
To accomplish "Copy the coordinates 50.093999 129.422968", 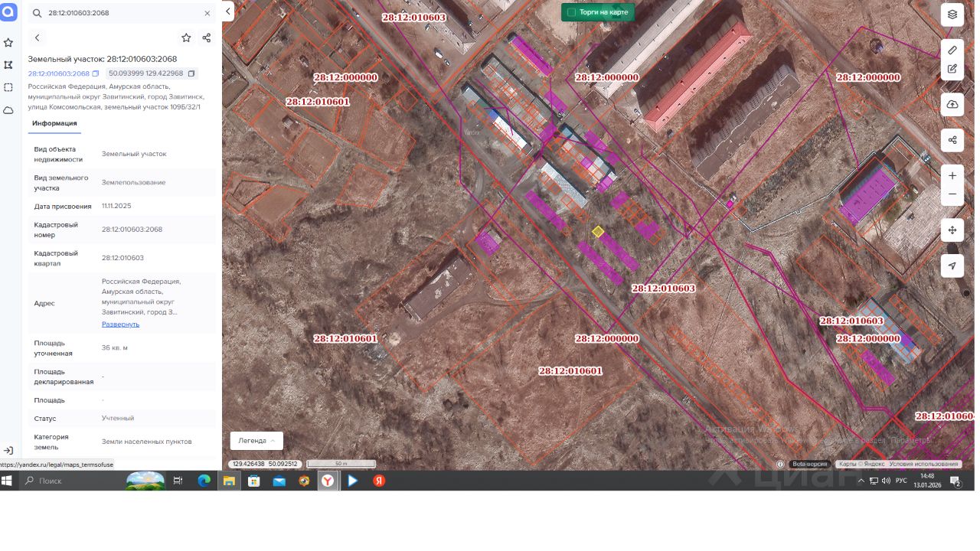I will pos(191,73).
